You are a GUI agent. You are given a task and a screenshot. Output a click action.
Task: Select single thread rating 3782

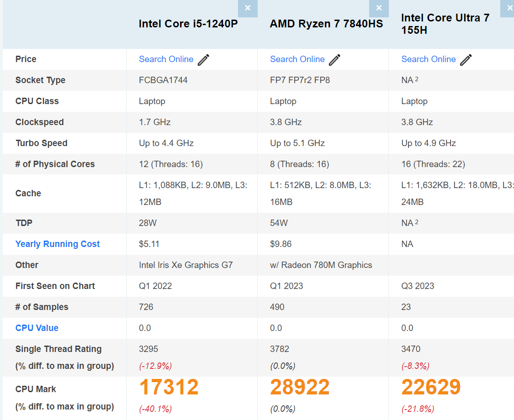(x=280, y=349)
